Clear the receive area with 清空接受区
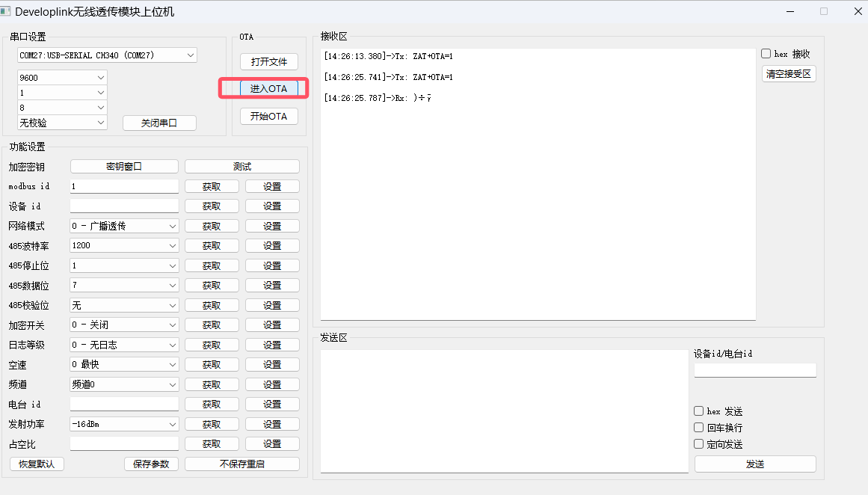The image size is (868, 495). pyautogui.click(x=789, y=74)
